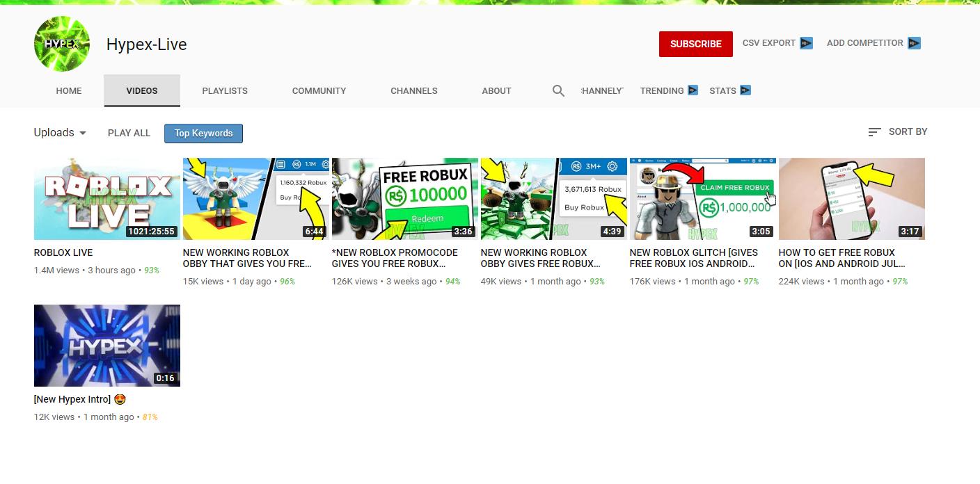Open the Hypex intro video thumbnail
The height and width of the screenshot is (484, 980).
[107, 346]
